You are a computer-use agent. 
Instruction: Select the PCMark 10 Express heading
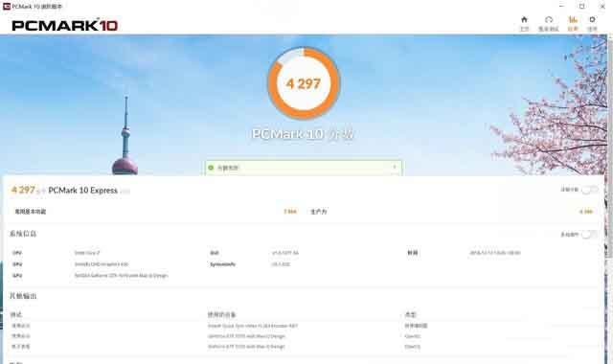point(82,191)
